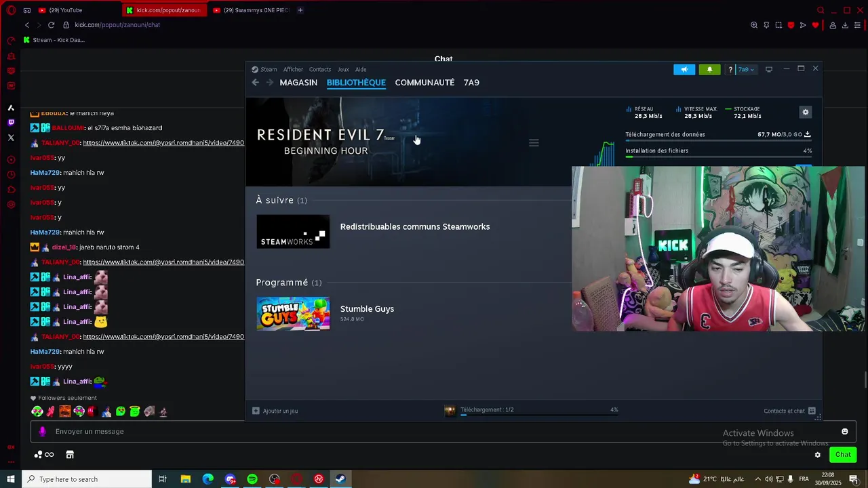Open a new browser tab
This screenshot has width=868, height=488.
click(x=300, y=10)
